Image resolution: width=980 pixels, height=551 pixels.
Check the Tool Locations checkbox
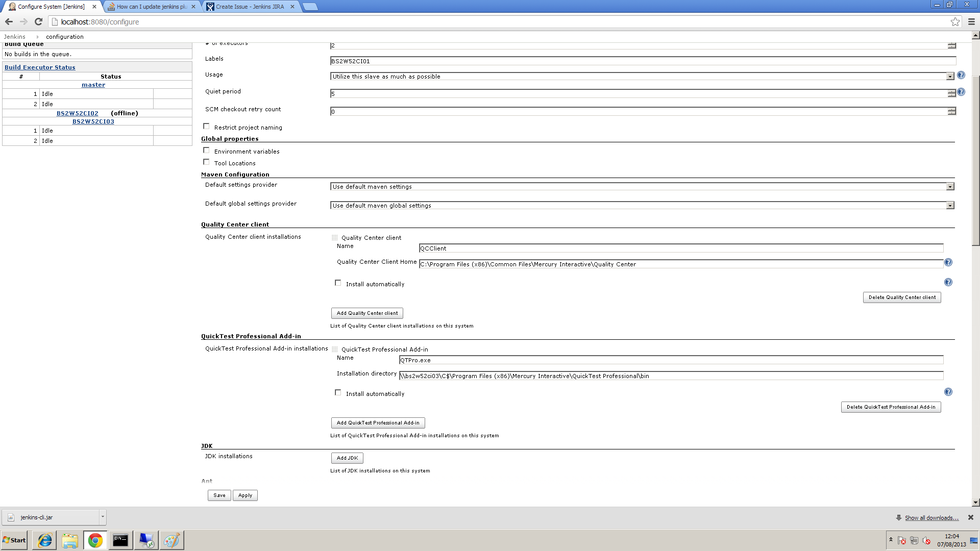click(x=206, y=162)
